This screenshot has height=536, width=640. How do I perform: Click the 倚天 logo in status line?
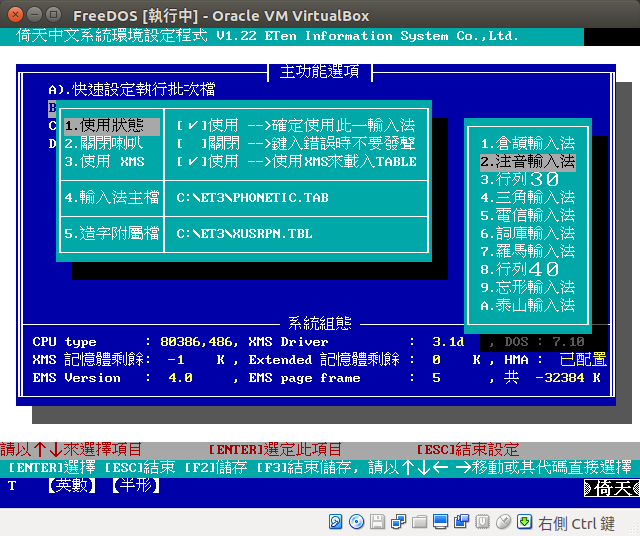click(612, 488)
